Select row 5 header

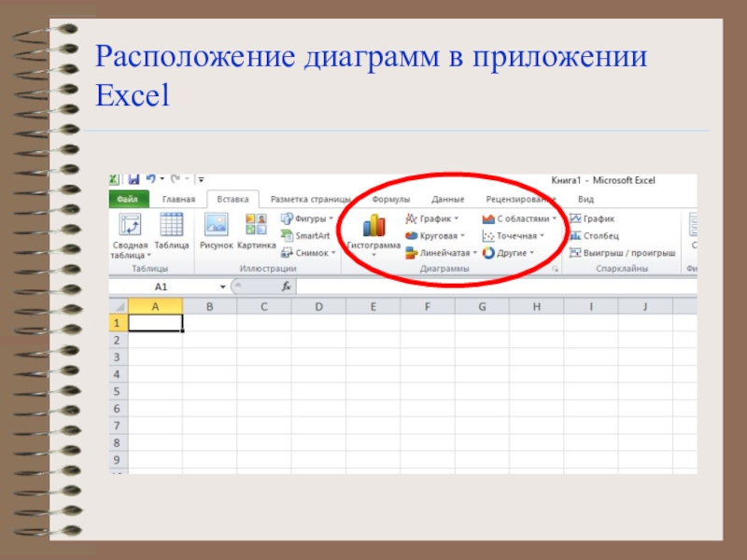tap(119, 391)
